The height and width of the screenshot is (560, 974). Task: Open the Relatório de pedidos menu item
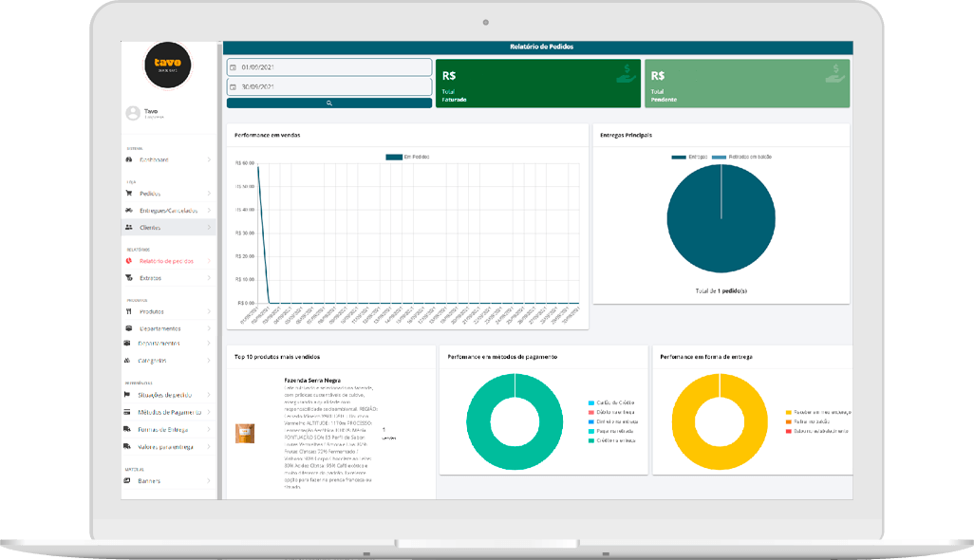[166, 261]
